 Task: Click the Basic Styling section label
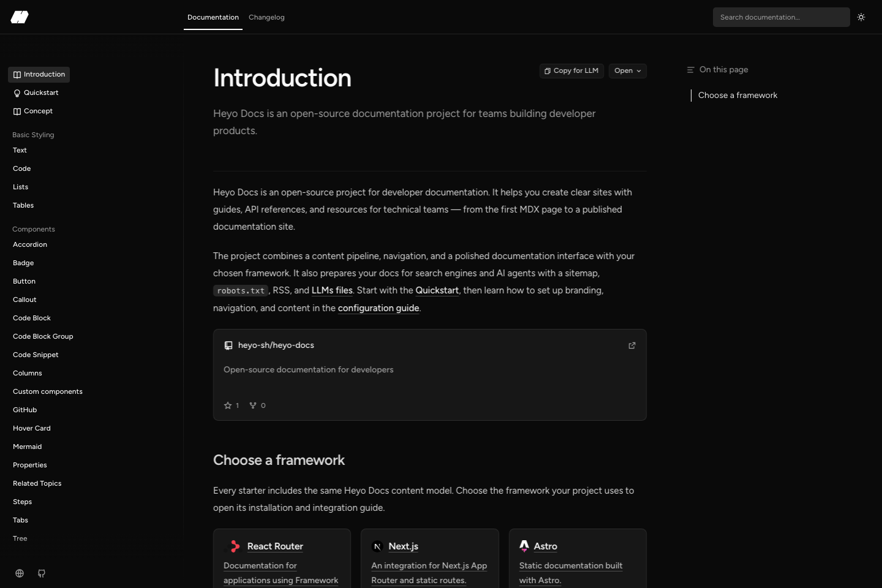click(x=33, y=135)
